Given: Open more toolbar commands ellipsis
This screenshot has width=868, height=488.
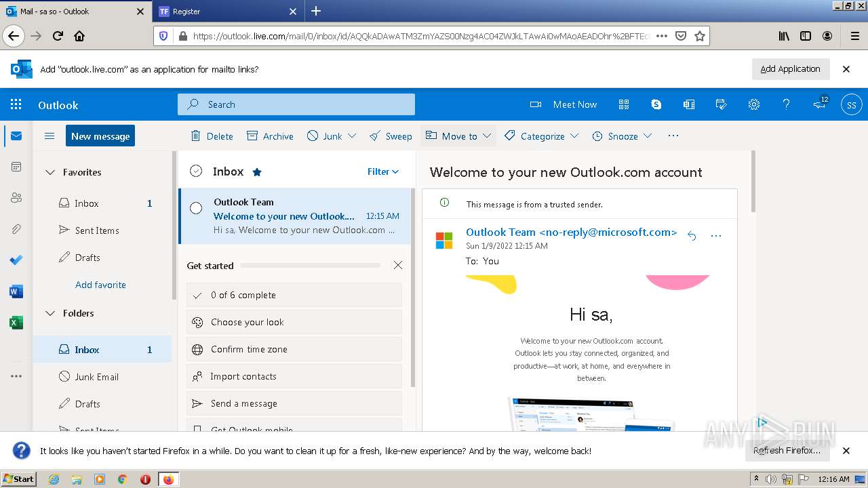Looking at the screenshot, I should click(x=673, y=136).
